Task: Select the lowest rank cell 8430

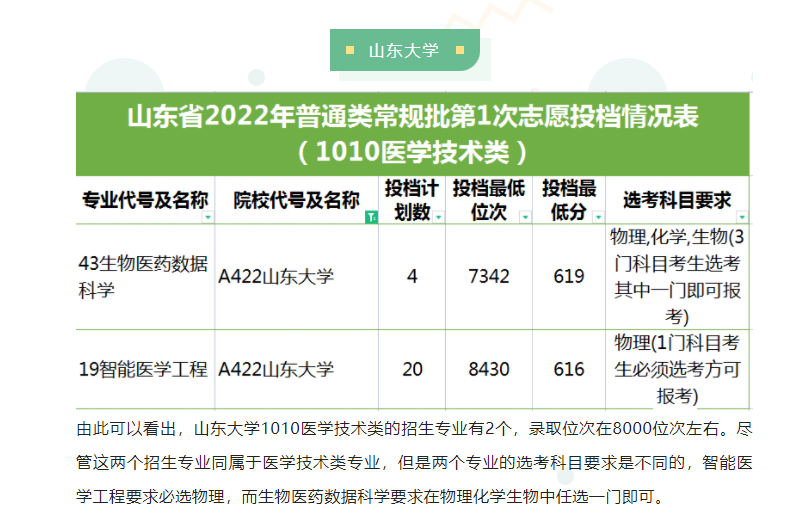Action: point(489,369)
